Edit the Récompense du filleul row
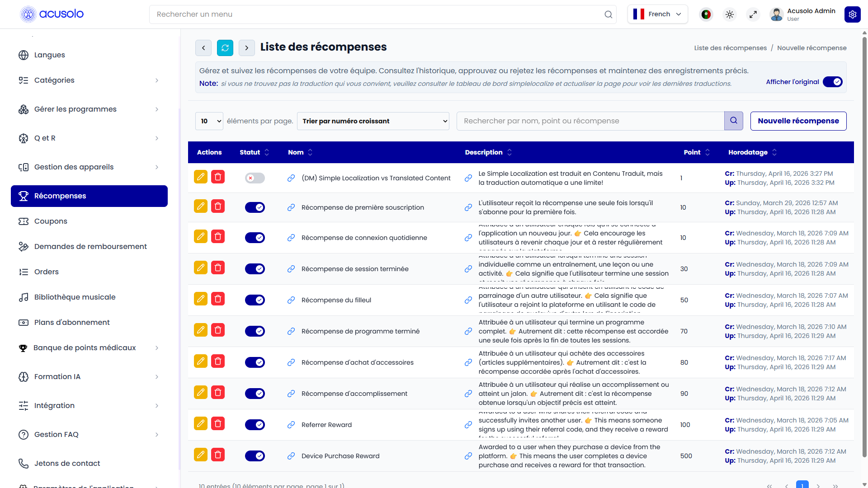This screenshot has width=868, height=488. [201, 299]
